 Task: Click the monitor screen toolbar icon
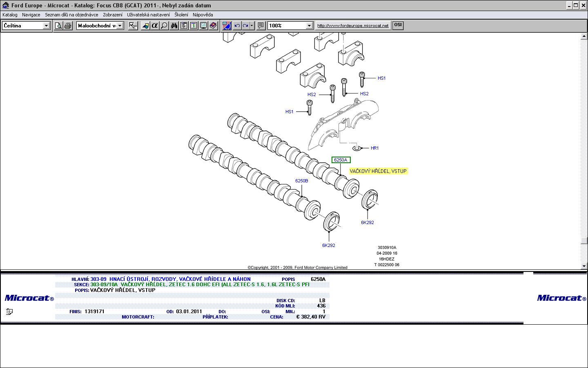point(203,26)
